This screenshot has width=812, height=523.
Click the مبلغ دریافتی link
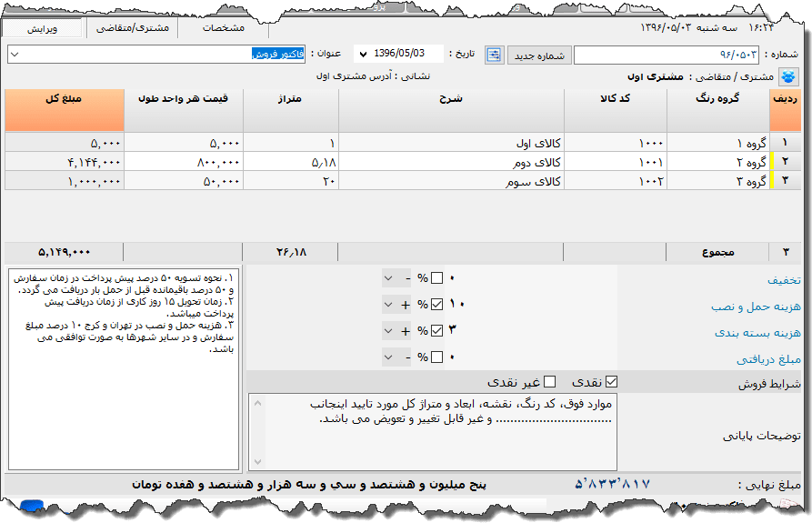[x=769, y=359]
